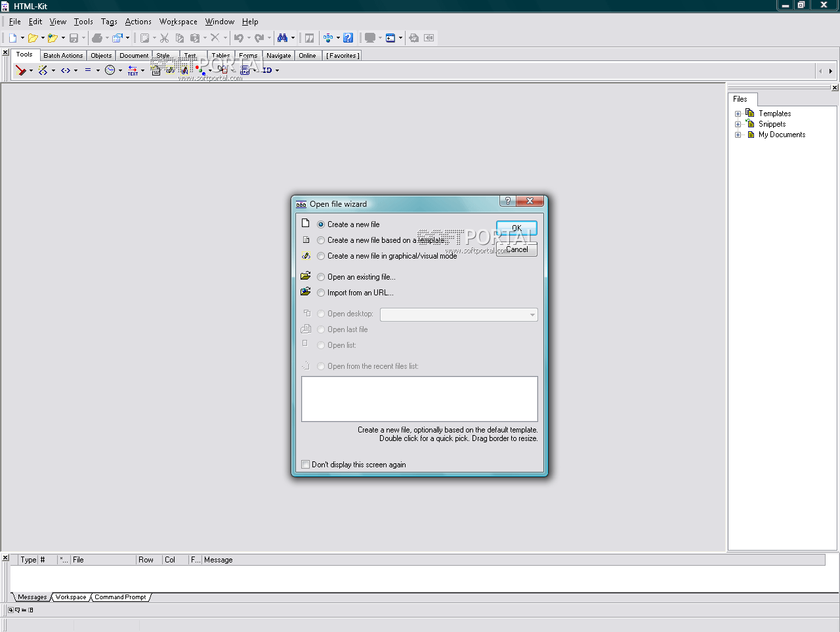Open the dropdown arrow beside New document icon
Image resolution: width=840 pixels, height=632 pixels.
(22, 38)
